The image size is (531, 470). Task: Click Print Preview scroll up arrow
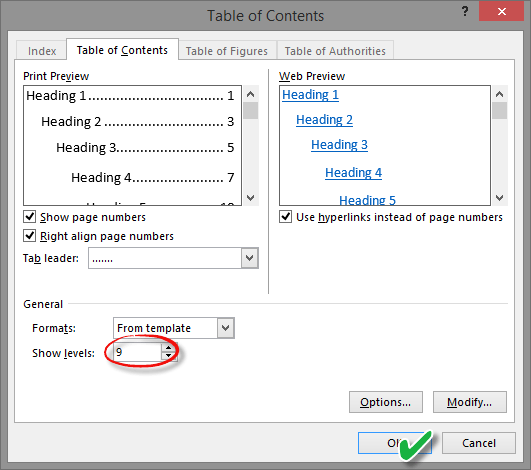click(251, 94)
